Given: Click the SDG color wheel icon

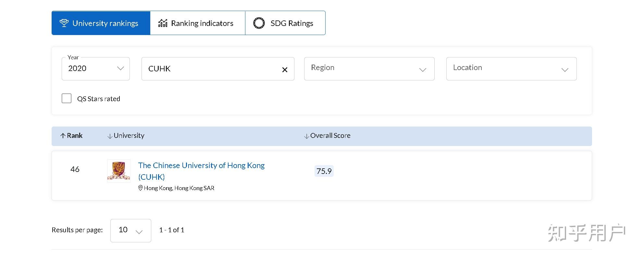Looking at the screenshot, I should tap(259, 23).
